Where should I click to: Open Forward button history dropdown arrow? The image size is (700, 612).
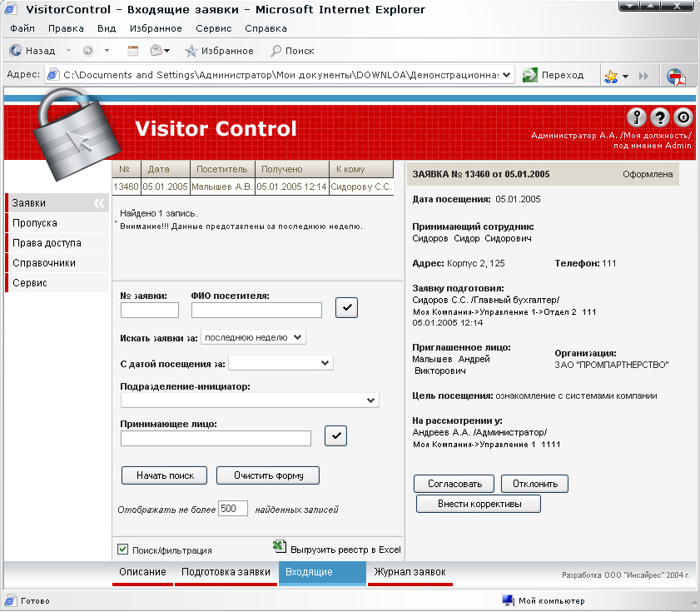point(107,51)
